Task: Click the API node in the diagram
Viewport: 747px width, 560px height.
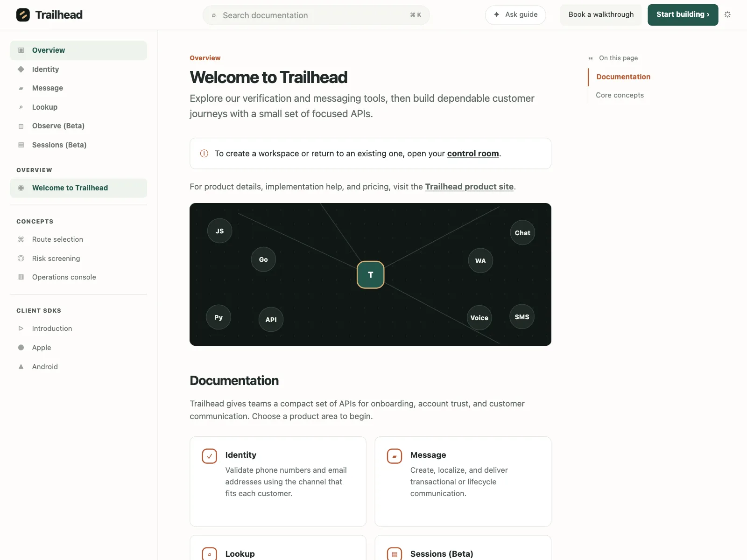Action: tap(271, 319)
